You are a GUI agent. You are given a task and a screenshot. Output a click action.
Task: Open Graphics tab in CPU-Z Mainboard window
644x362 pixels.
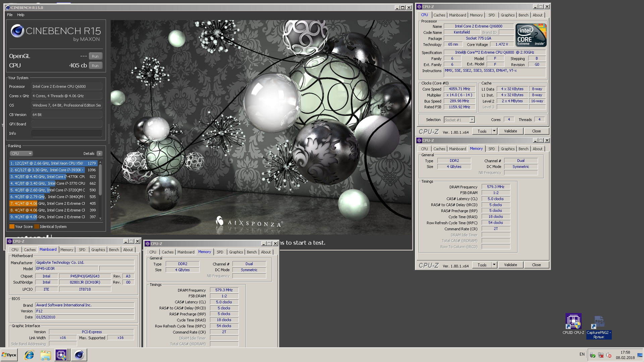click(98, 250)
